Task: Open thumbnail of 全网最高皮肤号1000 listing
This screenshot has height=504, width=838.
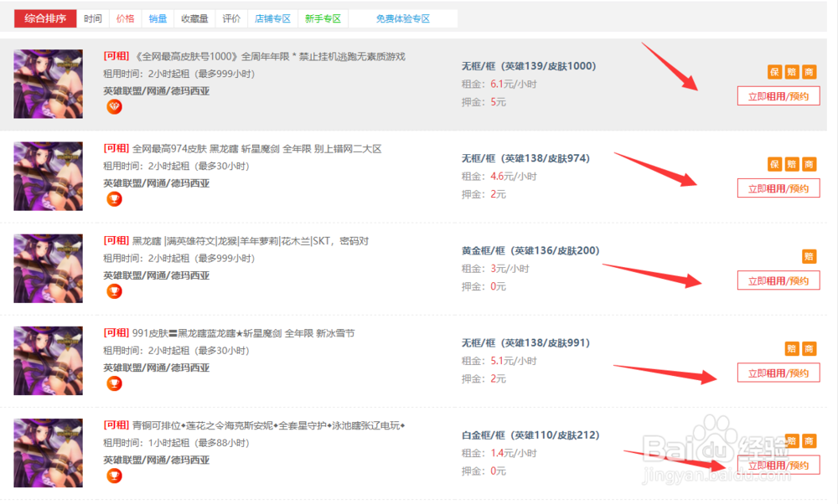Action: [48, 84]
